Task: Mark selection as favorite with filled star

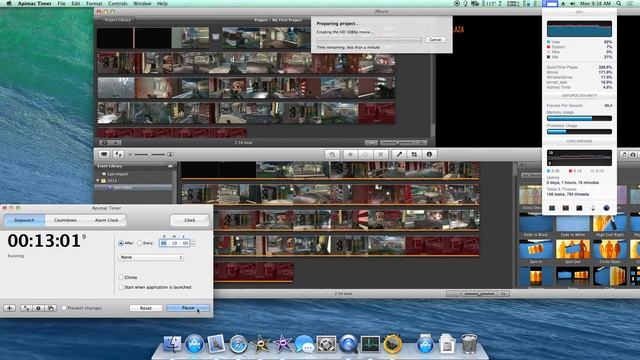Action: click(x=350, y=154)
